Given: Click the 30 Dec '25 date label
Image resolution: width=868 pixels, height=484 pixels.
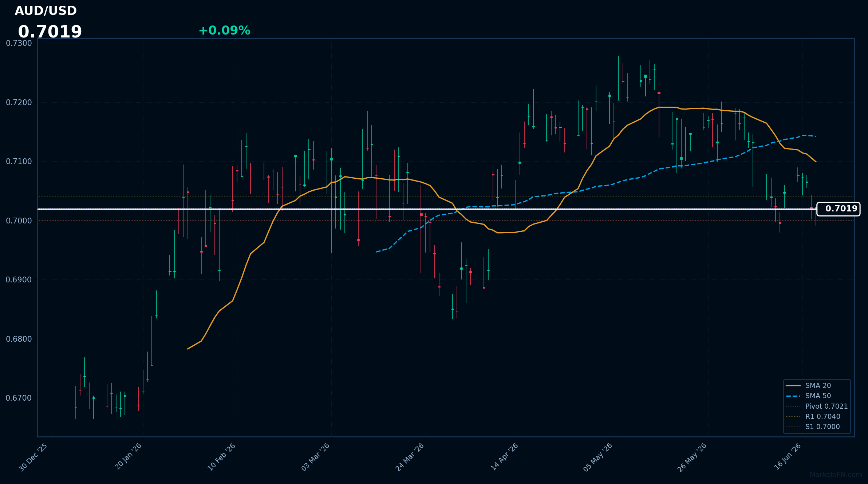Looking at the screenshot, I should (x=33, y=457).
